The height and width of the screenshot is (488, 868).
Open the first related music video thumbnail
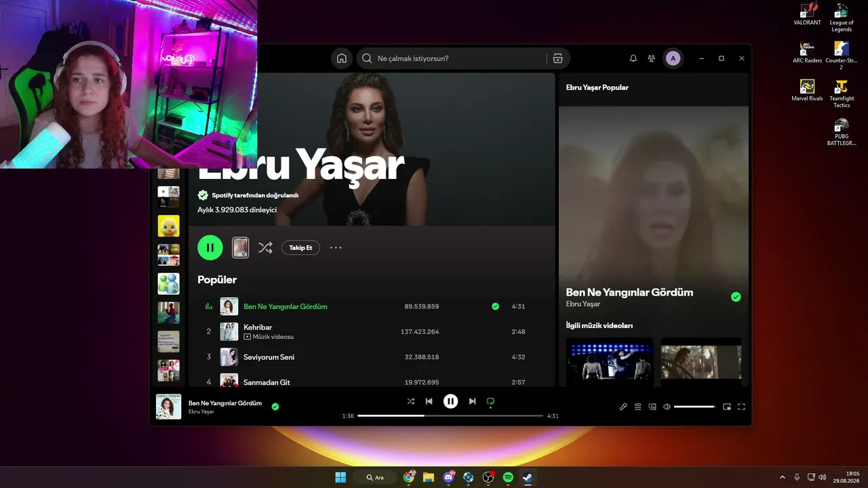[x=610, y=361]
